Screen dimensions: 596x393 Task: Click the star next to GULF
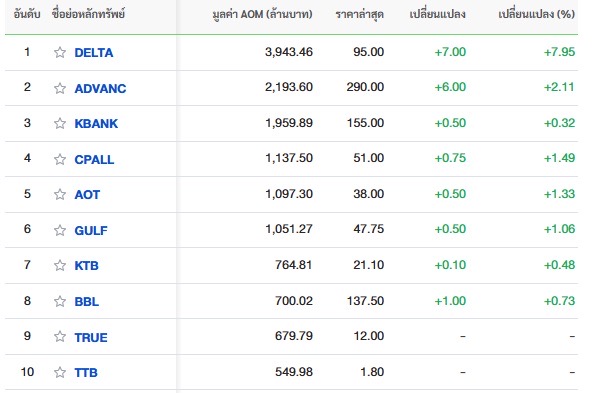coord(60,230)
